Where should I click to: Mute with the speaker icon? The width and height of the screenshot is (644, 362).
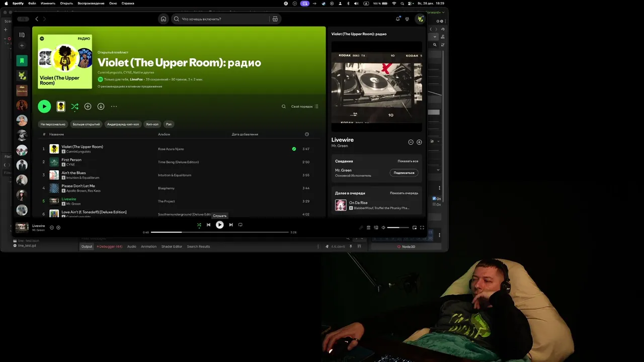point(383,228)
